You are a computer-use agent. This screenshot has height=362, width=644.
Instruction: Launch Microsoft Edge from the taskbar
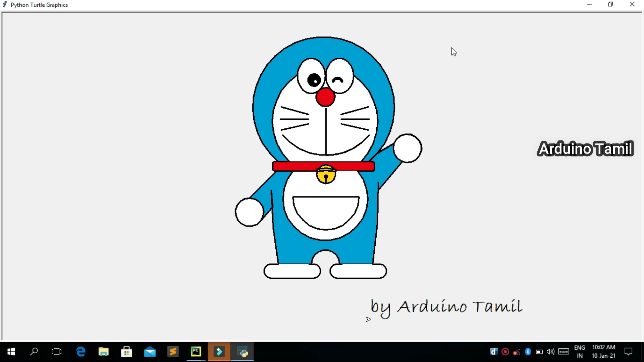click(x=80, y=352)
